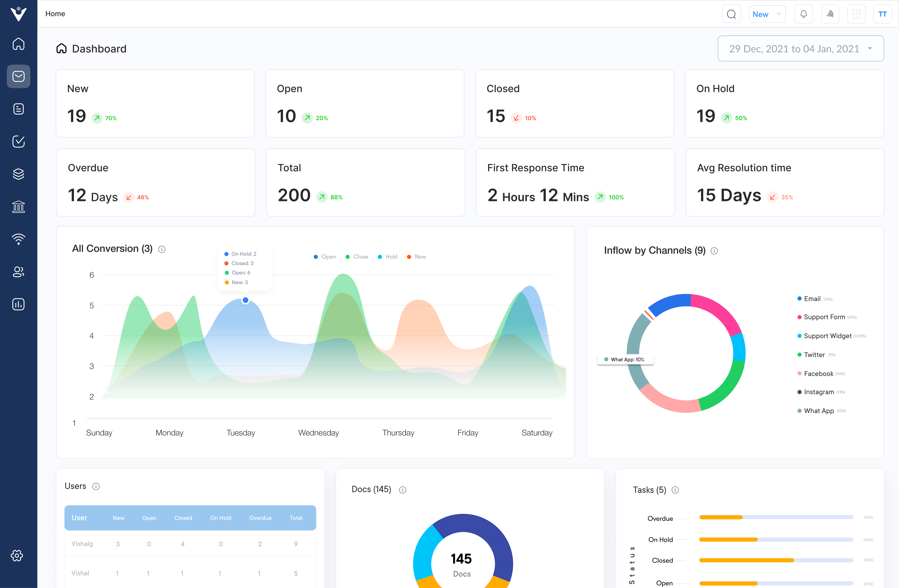Expand the New button plus dropdown
This screenshot has width=899, height=588.
tap(779, 14)
